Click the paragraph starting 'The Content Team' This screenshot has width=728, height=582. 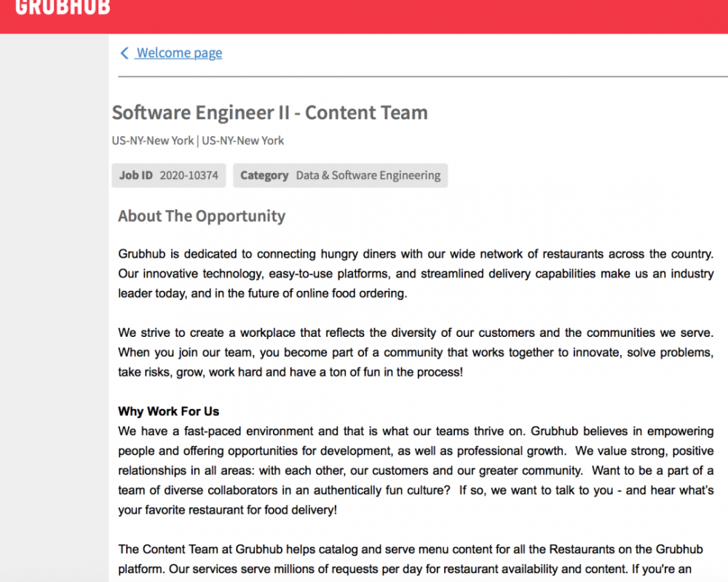click(416, 558)
